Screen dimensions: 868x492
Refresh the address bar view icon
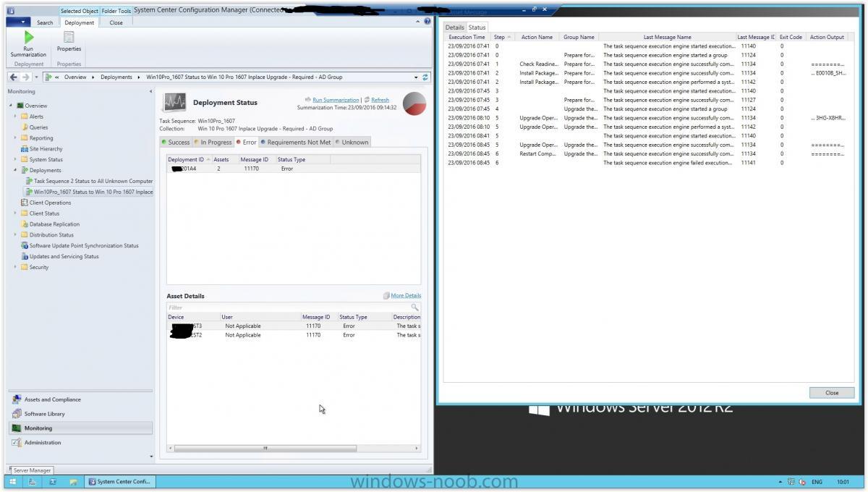(425, 77)
